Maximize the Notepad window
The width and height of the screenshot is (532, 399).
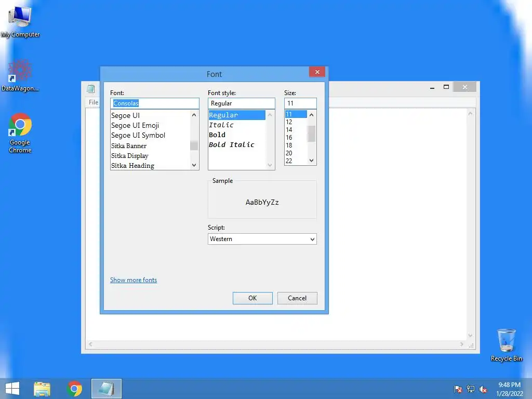pyautogui.click(x=446, y=87)
